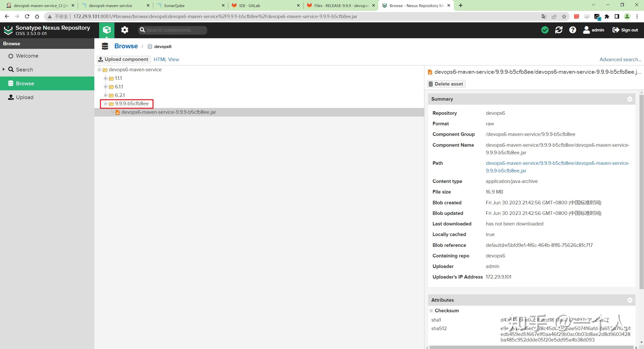The image size is (644, 349).
Task: Click Sign out in header
Action: coord(625,30)
